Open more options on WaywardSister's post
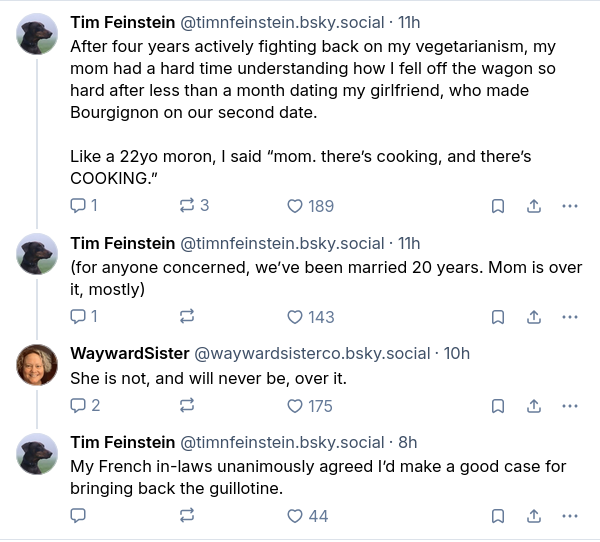The height and width of the screenshot is (542, 600). pos(570,406)
